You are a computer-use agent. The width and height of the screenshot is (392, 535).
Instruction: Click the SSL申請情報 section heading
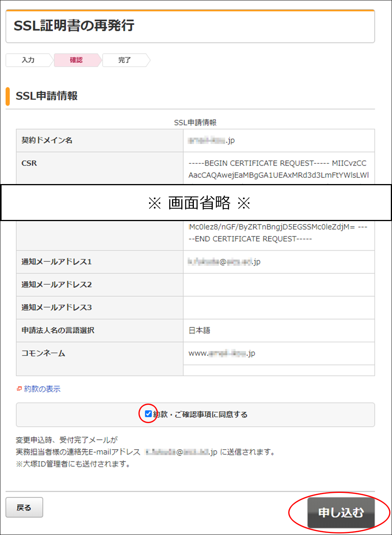[x=47, y=96]
